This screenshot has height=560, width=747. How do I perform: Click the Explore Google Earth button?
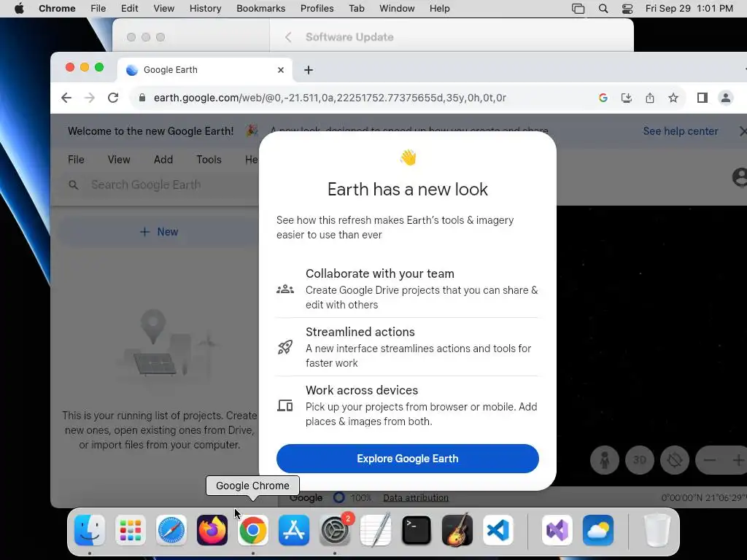(408, 459)
